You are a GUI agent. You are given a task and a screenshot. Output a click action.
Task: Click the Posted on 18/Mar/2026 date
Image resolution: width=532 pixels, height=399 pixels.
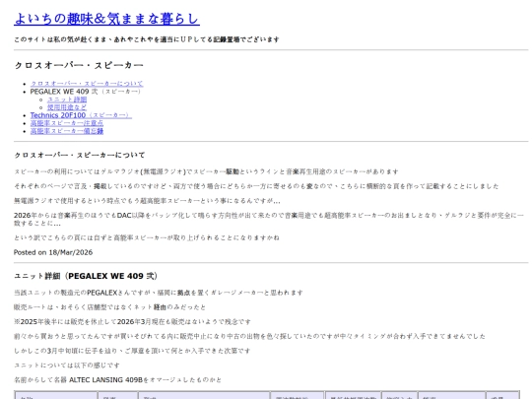pyautogui.click(x=53, y=252)
